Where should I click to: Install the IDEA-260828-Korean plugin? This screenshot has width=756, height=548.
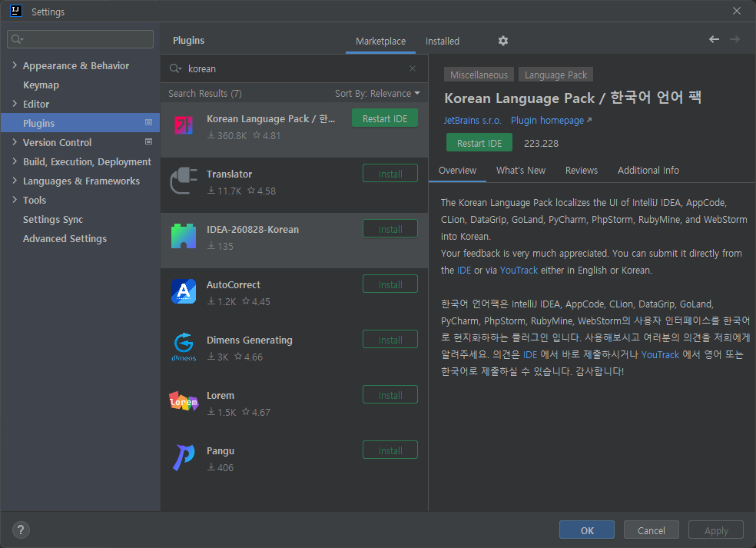pyautogui.click(x=390, y=229)
